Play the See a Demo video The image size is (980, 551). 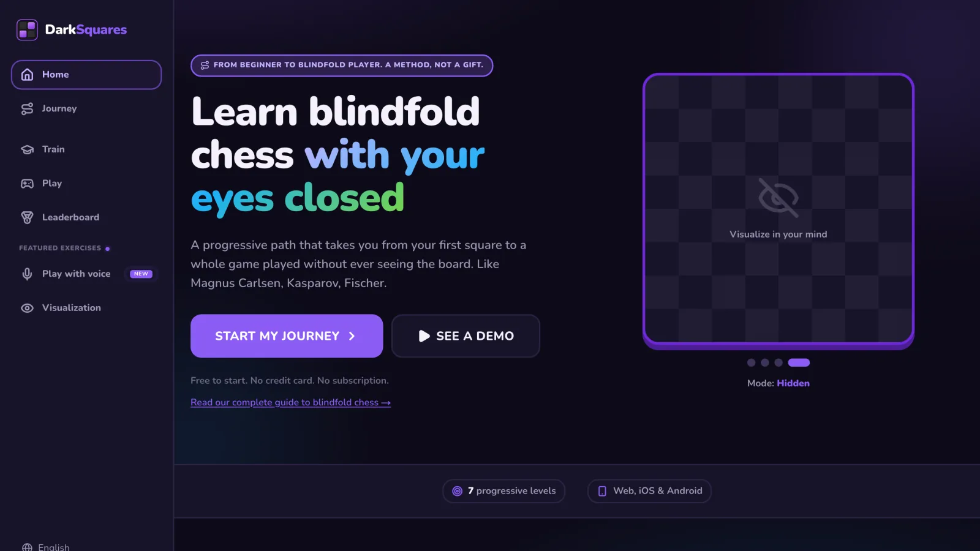coord(466,336)
